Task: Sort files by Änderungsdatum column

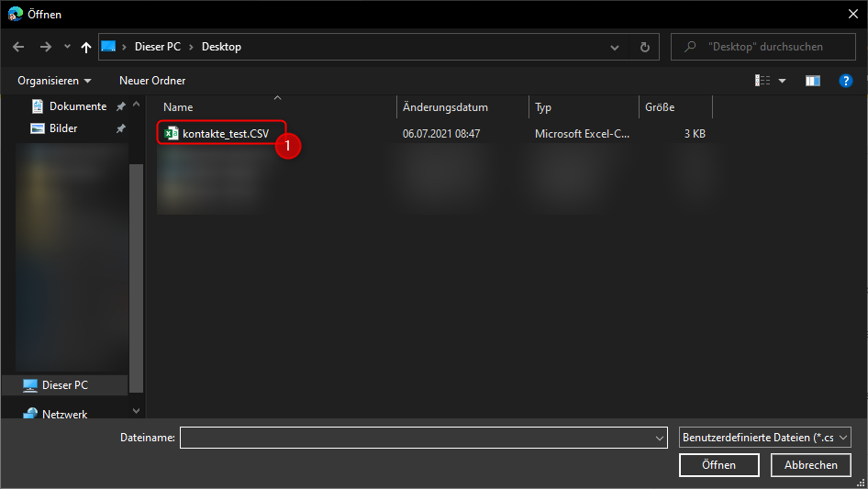Action: 445,107
